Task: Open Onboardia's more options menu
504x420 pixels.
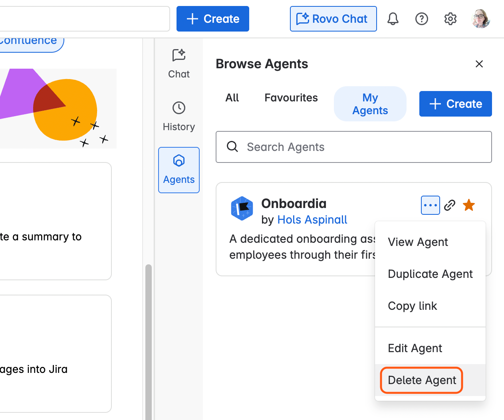Action: 430,205
